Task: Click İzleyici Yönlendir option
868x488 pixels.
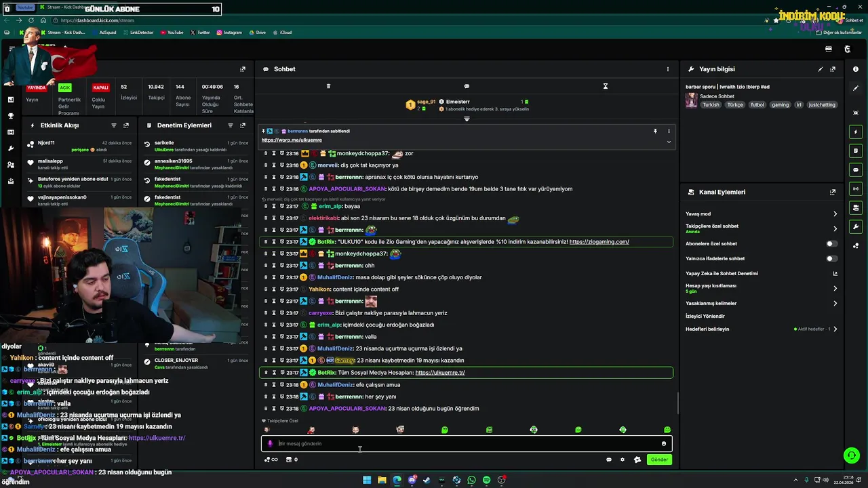Action: 705,316
